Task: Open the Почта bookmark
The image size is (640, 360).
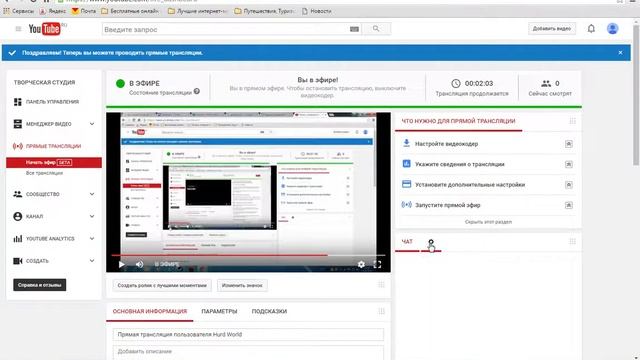Action: click(84, 11)
